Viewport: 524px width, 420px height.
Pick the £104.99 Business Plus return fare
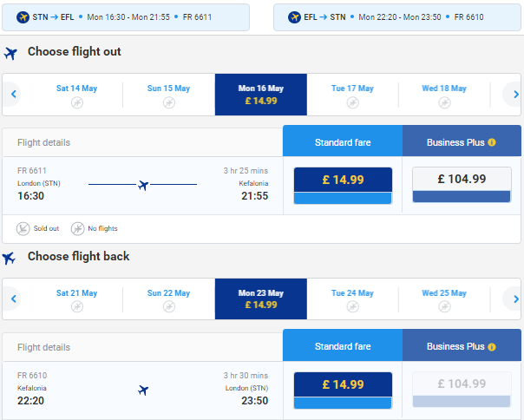click(x=462, y=390)
